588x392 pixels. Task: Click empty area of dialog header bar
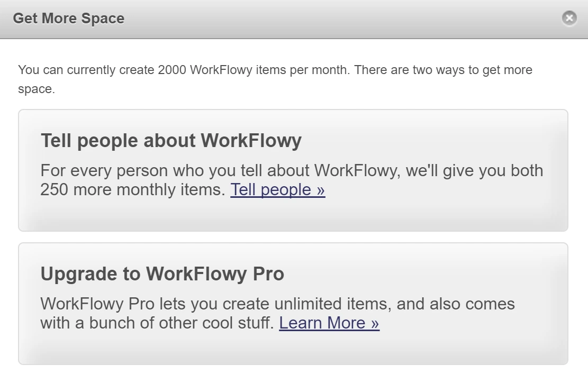pos(338,19)
